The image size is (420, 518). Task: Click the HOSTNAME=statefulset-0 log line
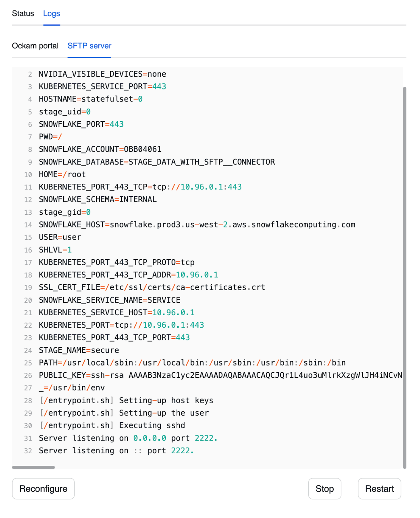tap(90, 99)
